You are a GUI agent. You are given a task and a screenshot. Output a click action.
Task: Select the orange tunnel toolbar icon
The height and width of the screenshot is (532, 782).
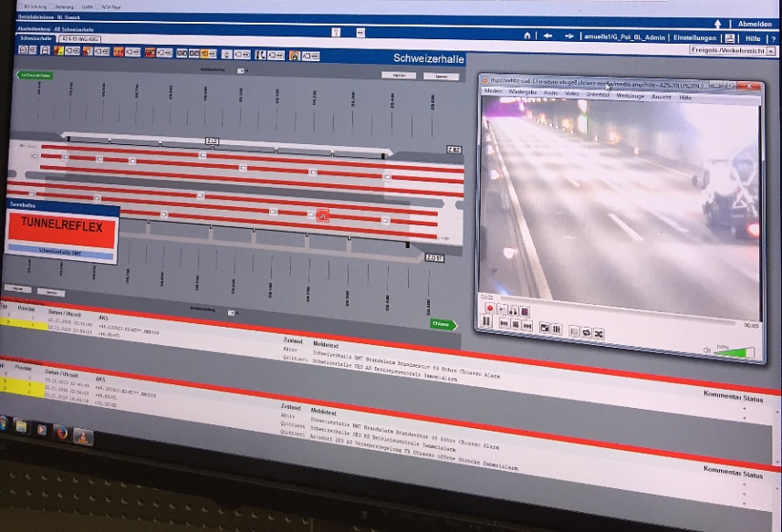[294, 56]
